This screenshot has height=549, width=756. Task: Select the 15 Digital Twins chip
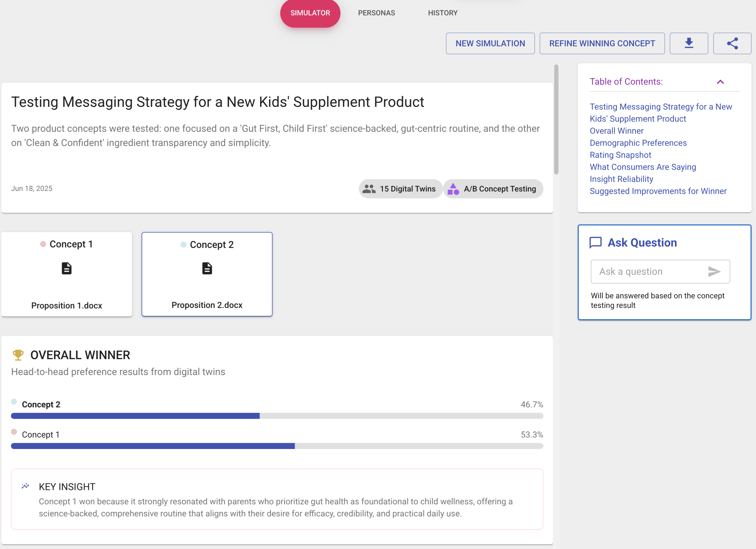tap(400, 189)
